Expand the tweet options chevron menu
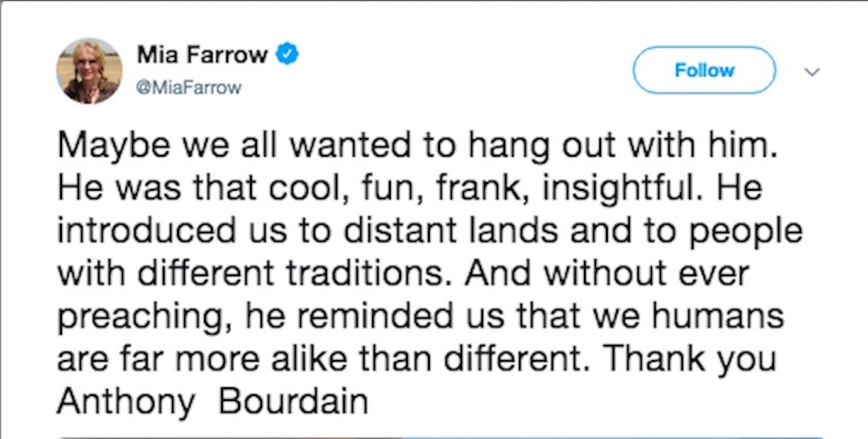This screenshot has height=439, width=868. [811, 72]
